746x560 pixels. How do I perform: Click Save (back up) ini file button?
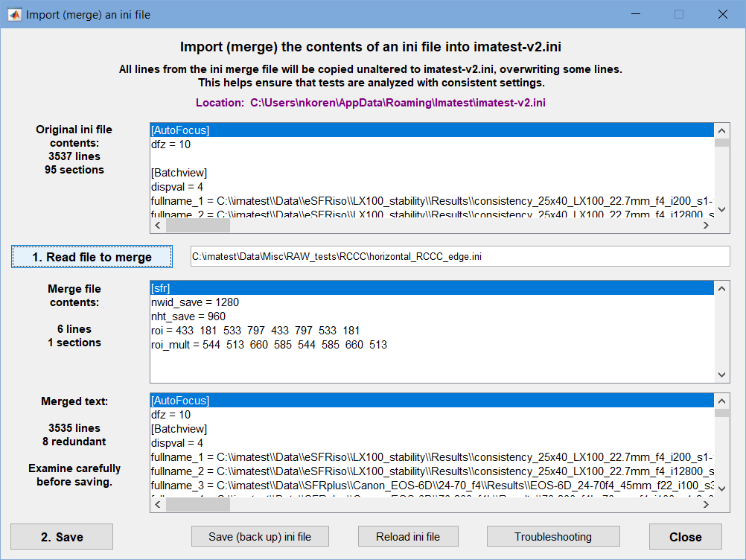260,537
